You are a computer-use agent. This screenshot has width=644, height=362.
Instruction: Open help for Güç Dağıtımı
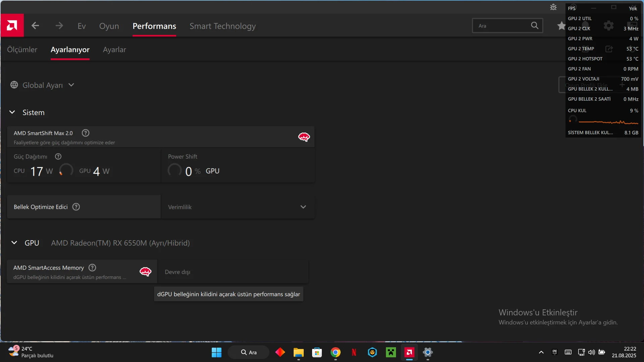pyautogui.click(x=58, y=156)
